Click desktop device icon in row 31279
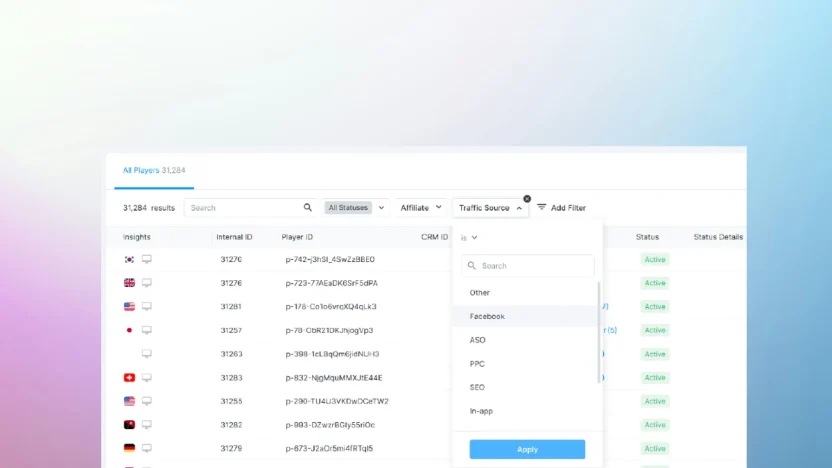Viewport: 832px width, 468px height. 147,448
